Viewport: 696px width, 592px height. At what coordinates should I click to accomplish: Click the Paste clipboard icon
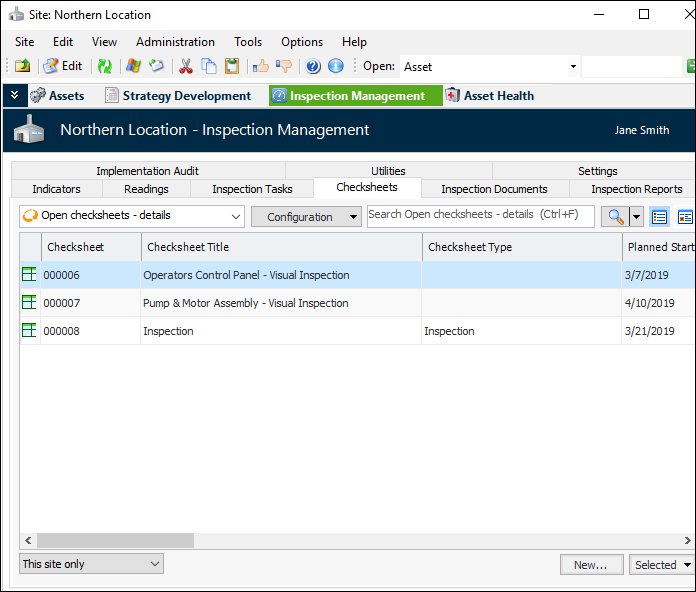(x=232, y=66)
